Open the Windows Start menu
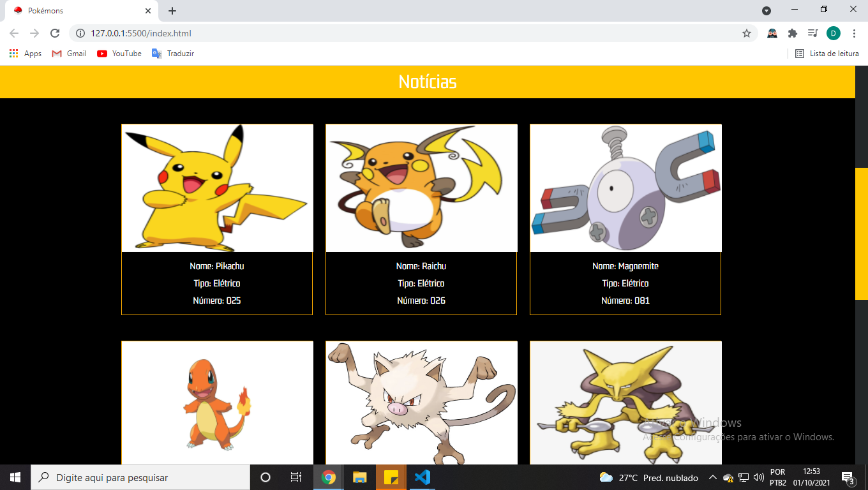Viewport: 868px width, 490px height. (15, 477)
